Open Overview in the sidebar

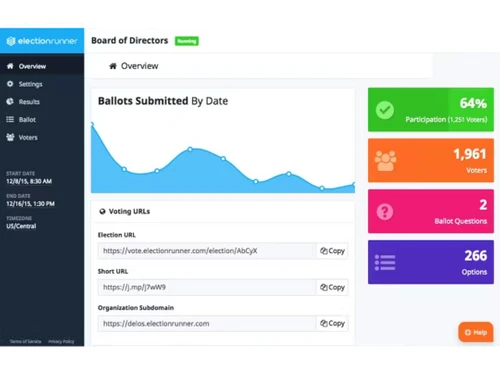pos(42,66)
